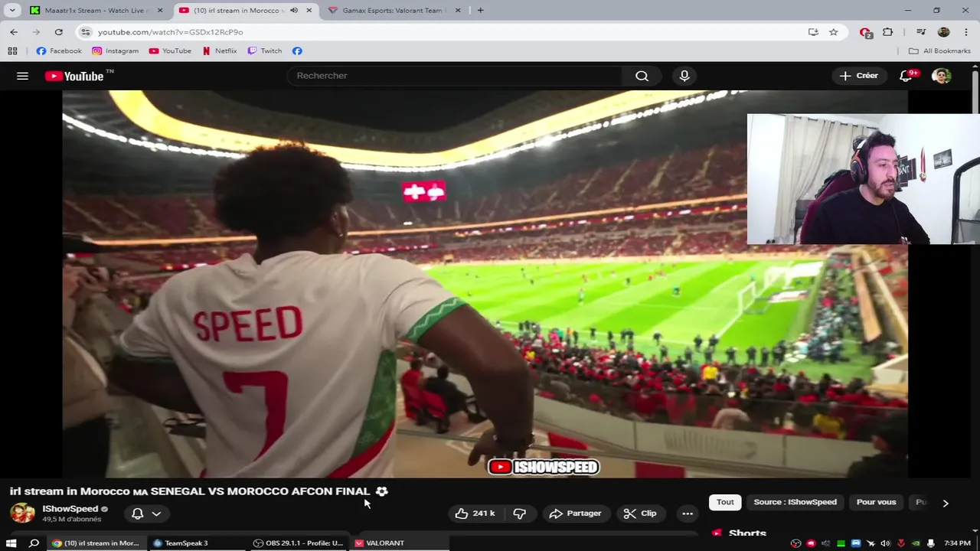Switch to the Maaatr1x Stream tab
This screenshot has height=551, width=980.
coord(96,11)
